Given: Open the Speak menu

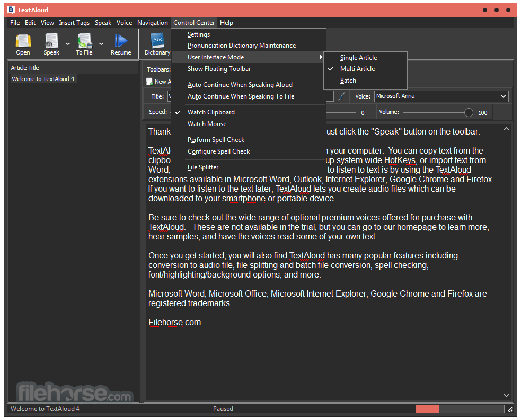Looking at the screenshot, I should coord(103,23).
